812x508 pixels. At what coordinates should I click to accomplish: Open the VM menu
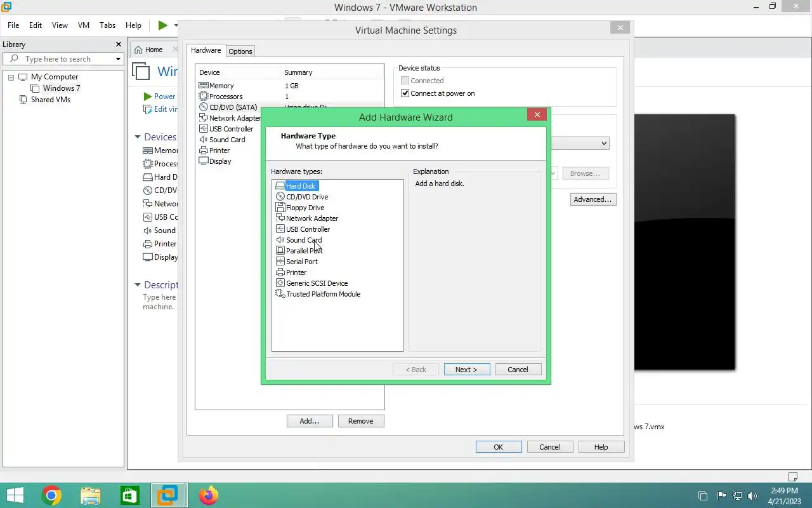coord(84,25)
